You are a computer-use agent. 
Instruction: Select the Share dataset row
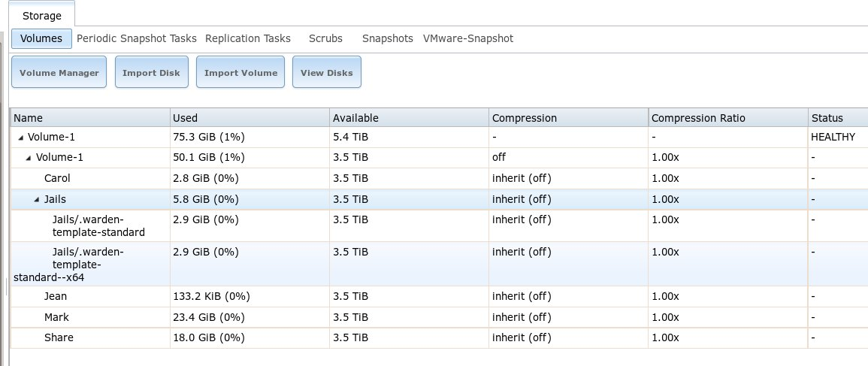pyautogui.click(x=439, y=337)
